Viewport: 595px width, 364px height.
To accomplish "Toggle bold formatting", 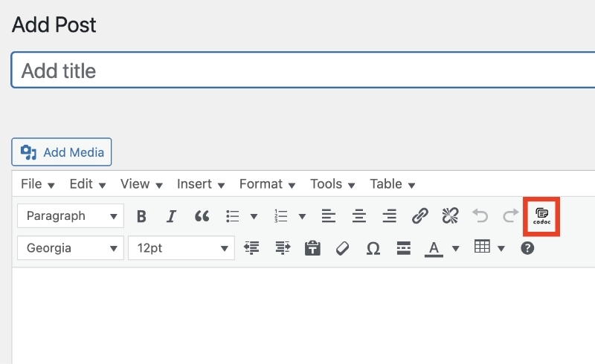I will [x=141, y=216].
